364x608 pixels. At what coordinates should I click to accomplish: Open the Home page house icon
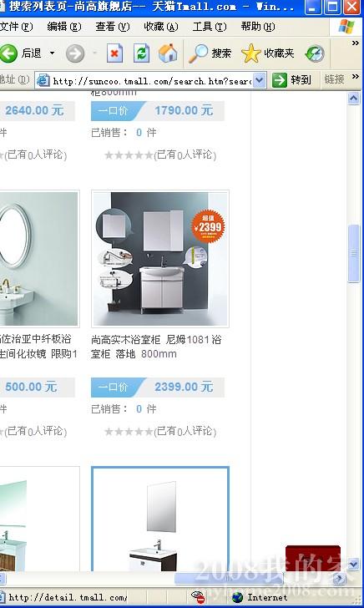168,53
